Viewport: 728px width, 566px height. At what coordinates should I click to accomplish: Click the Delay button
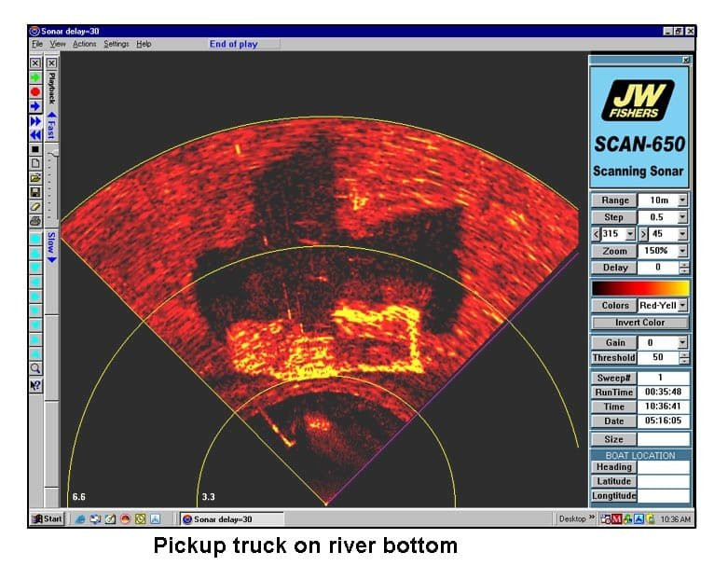614,268
